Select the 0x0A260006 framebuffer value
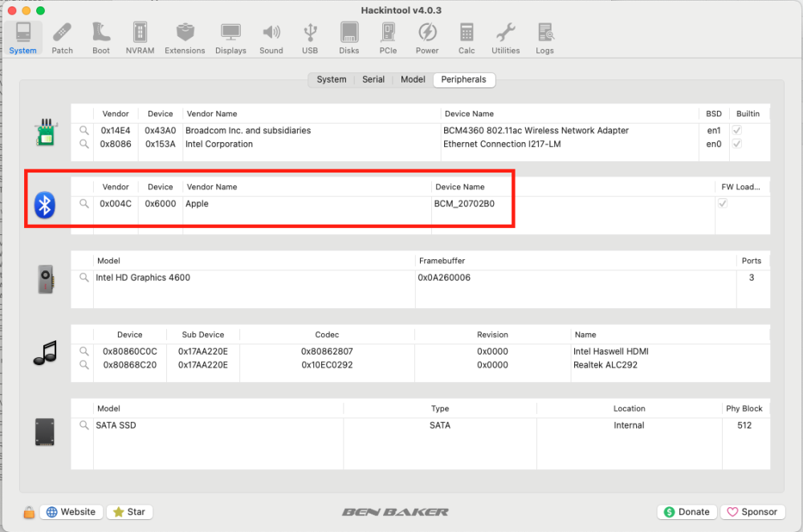 pos(444,278)
